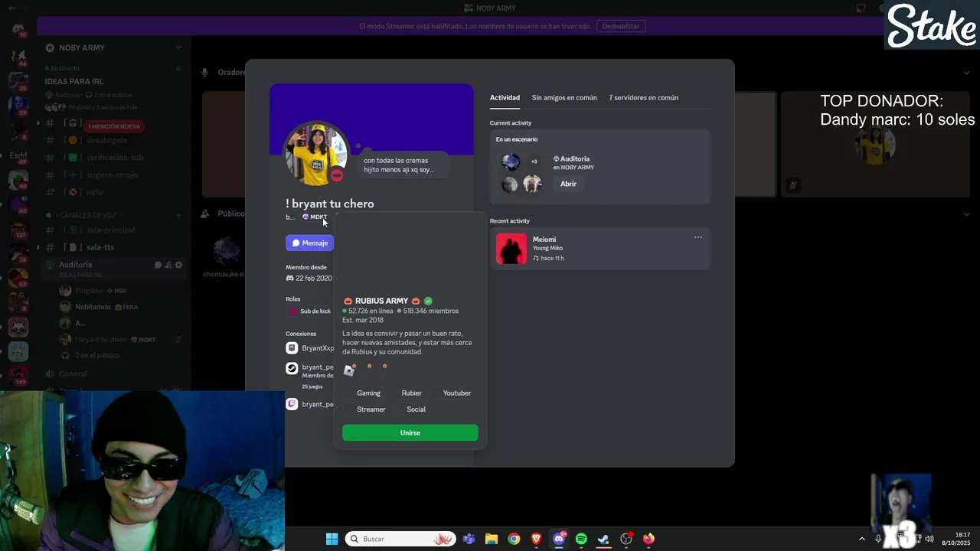Open the Sin amigos en común tab

tap(564, 97)
